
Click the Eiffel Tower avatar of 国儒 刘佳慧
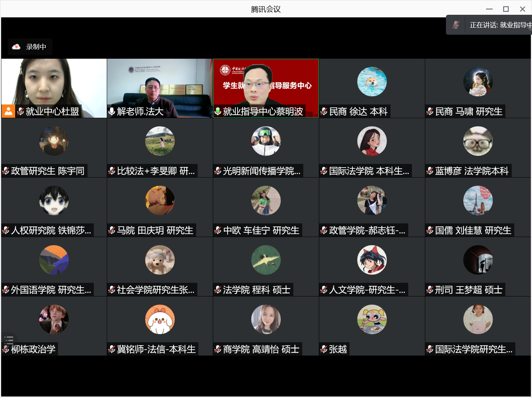(x=478, y=200)
